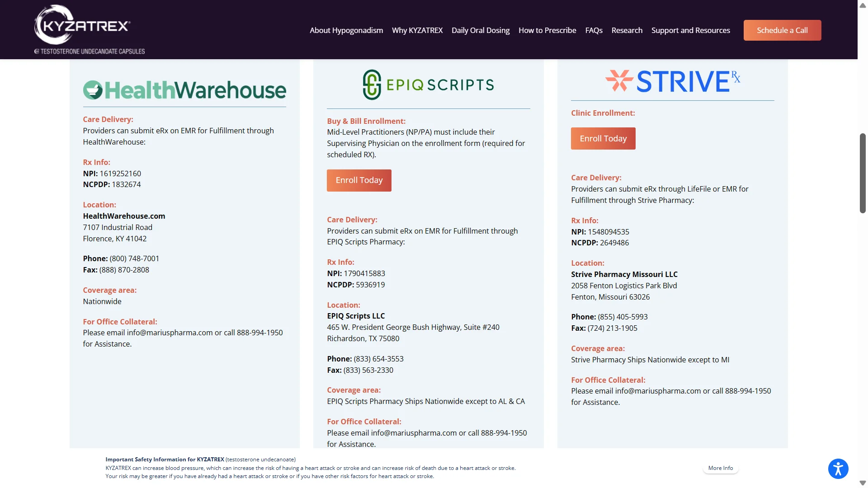868x488 pixels.
Task: Open Support and Resources menu
Action: click(x=690, y=30)
